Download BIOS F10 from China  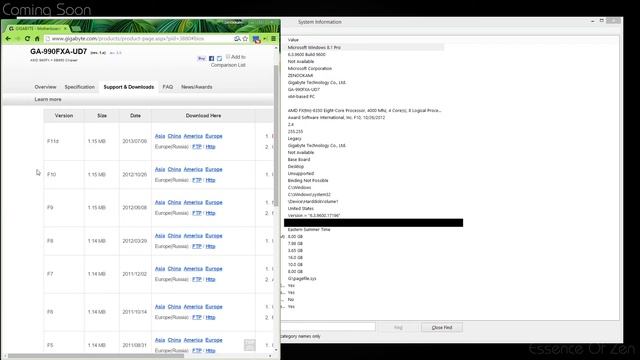[174, 169]
